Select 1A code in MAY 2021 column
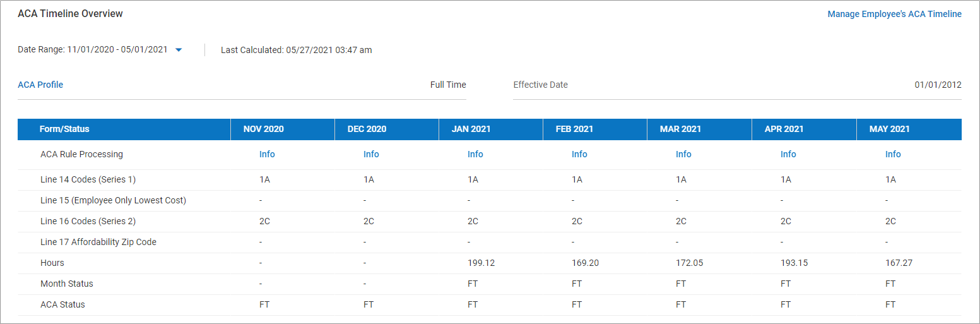 tap(890, 179)
